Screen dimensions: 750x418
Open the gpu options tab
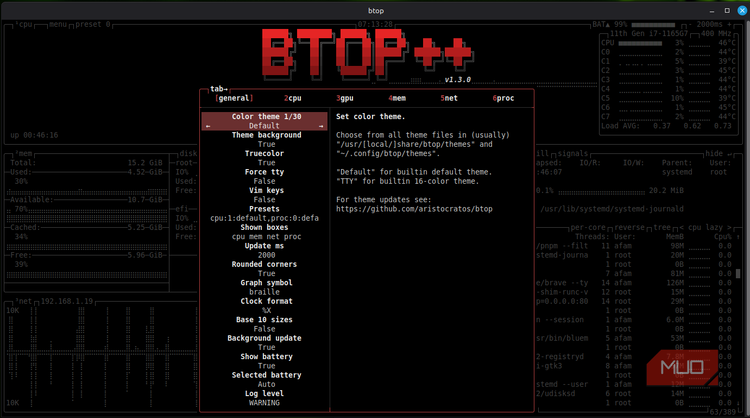[344, 98]
